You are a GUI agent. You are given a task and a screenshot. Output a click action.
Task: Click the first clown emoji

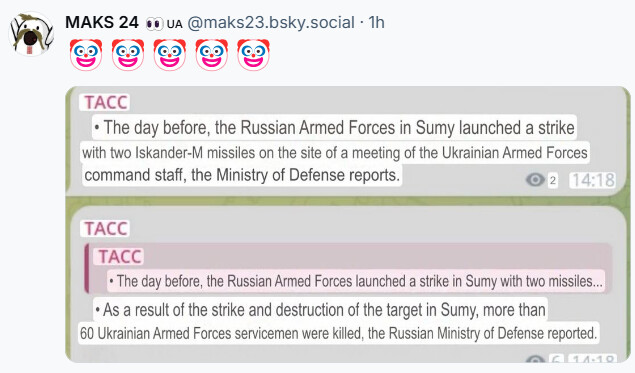86,55
